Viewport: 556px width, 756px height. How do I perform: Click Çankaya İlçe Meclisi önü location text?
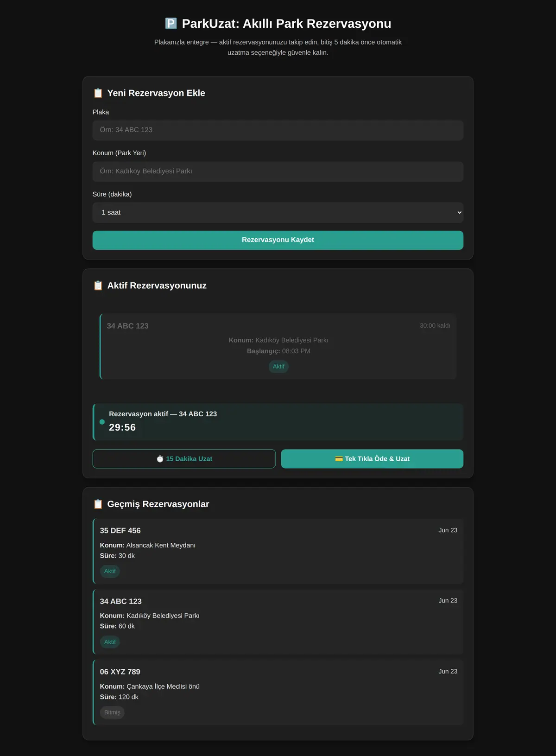[163, 686]
